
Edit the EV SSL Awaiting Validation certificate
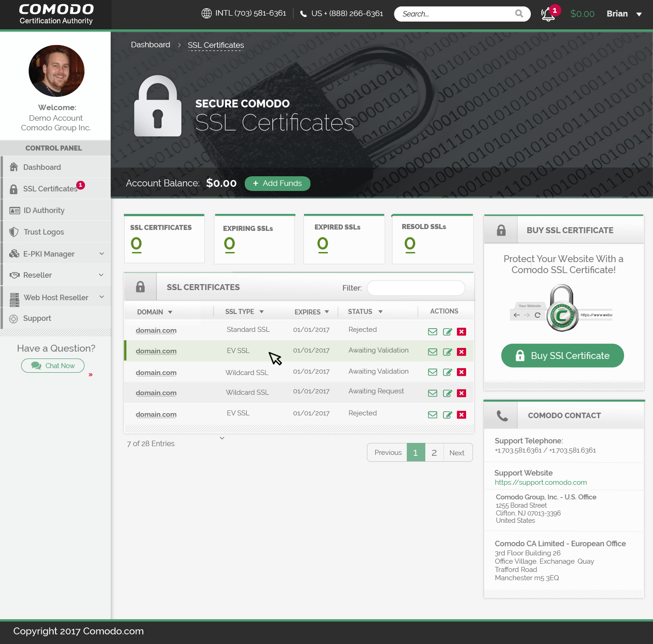click(447, 352)
